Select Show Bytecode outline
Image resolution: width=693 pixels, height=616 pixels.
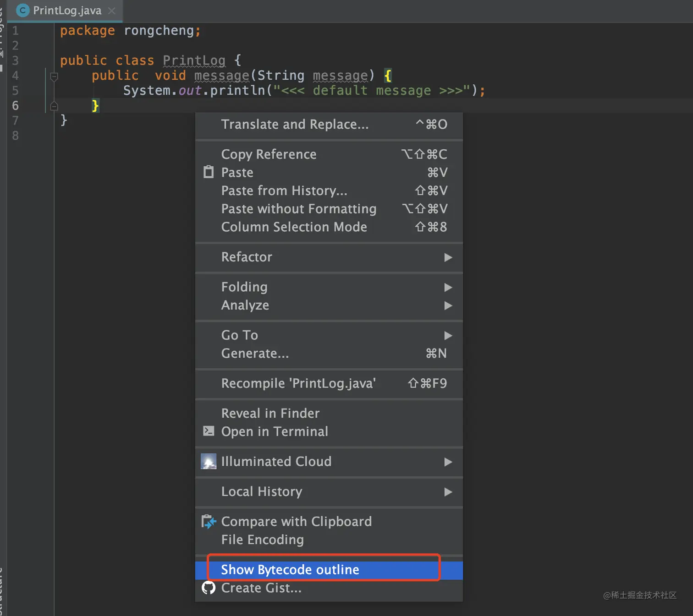tap(329, 570)
